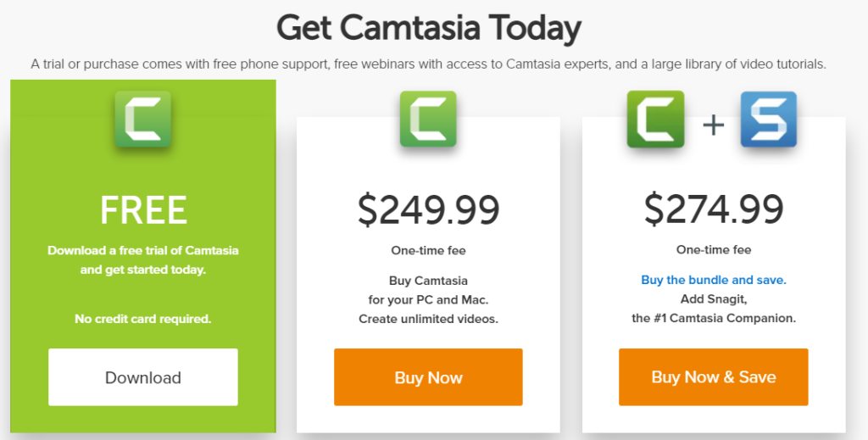This screenshot has width=868, height=440.
Task: Open the "Buy the bundle and save." link
Action: click(714, 280)
